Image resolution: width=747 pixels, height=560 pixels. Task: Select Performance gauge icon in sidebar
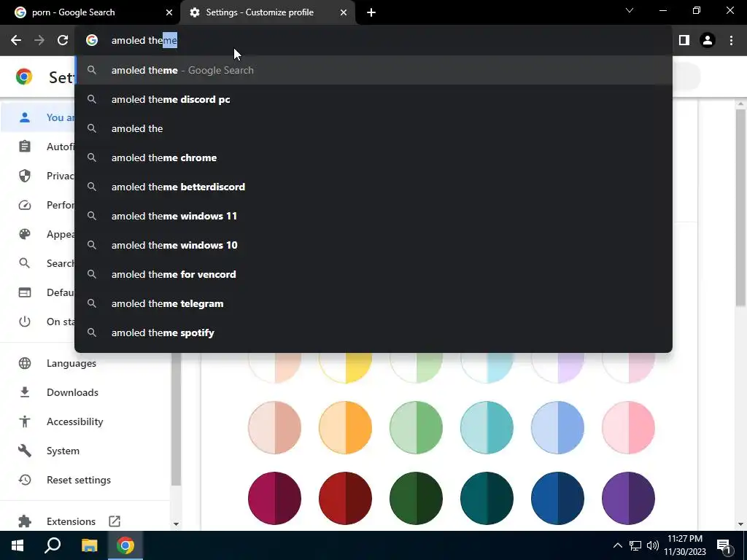click(24, 205)
